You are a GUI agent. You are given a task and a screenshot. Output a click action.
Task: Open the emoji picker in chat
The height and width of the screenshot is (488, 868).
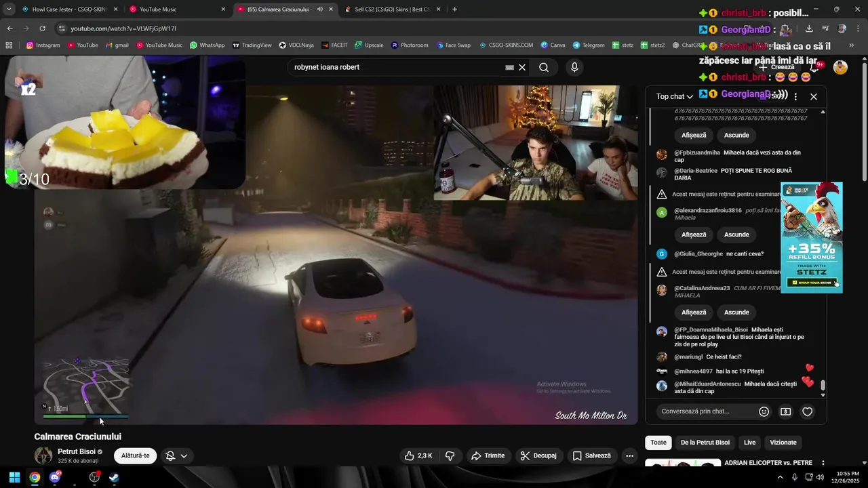[764, 411]
